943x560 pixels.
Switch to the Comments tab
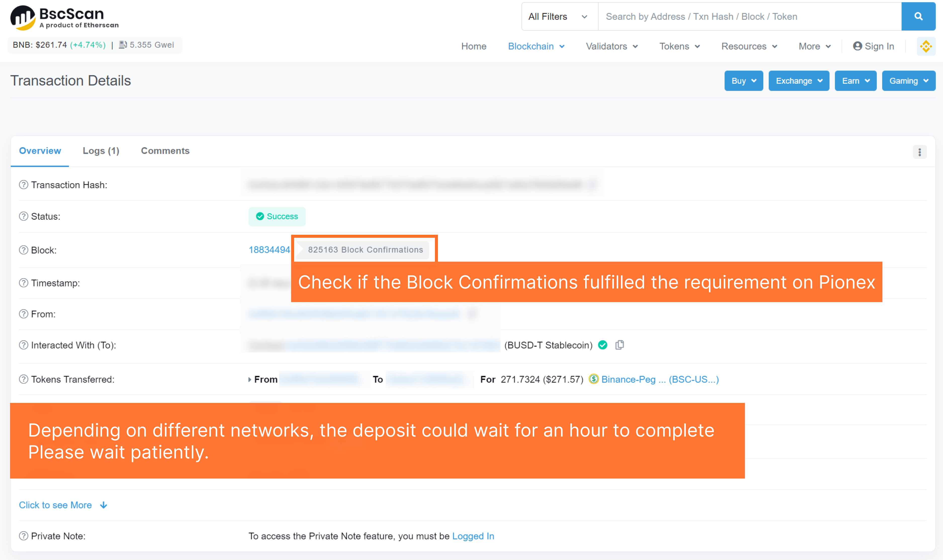(165, 151)
